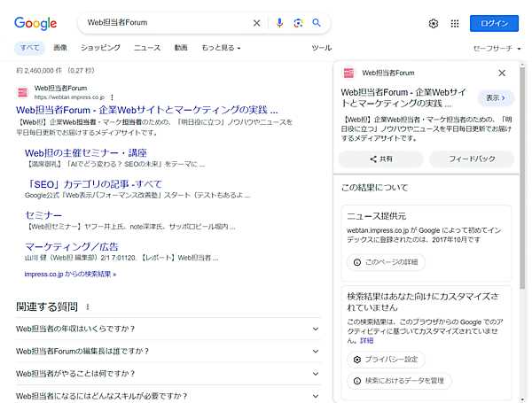
Task: Clear the search box with X icon
Action: click(257, 23)
